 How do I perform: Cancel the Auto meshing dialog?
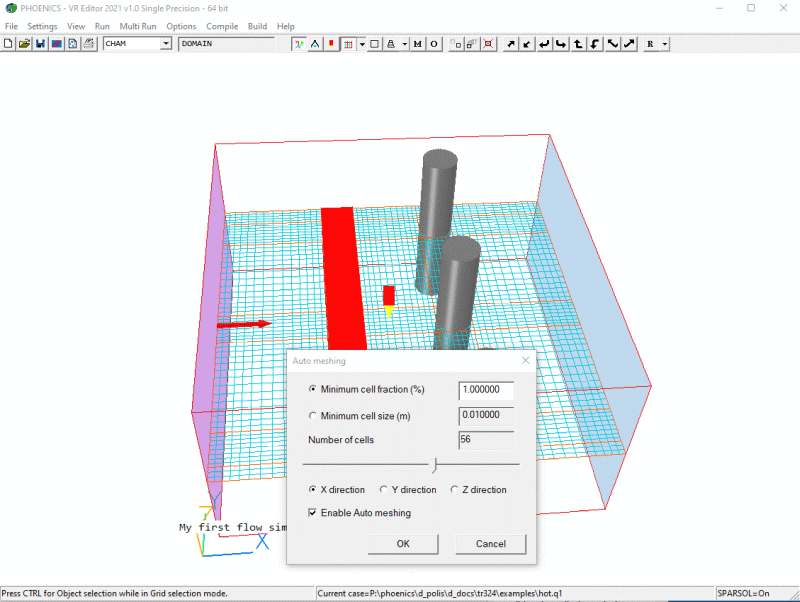[490, 544]
